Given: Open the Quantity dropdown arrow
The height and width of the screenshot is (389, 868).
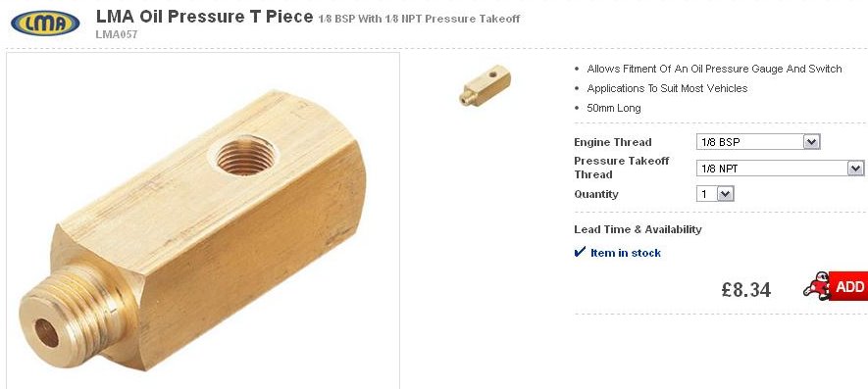Looking at the screenshot, I should pos(726,194).
